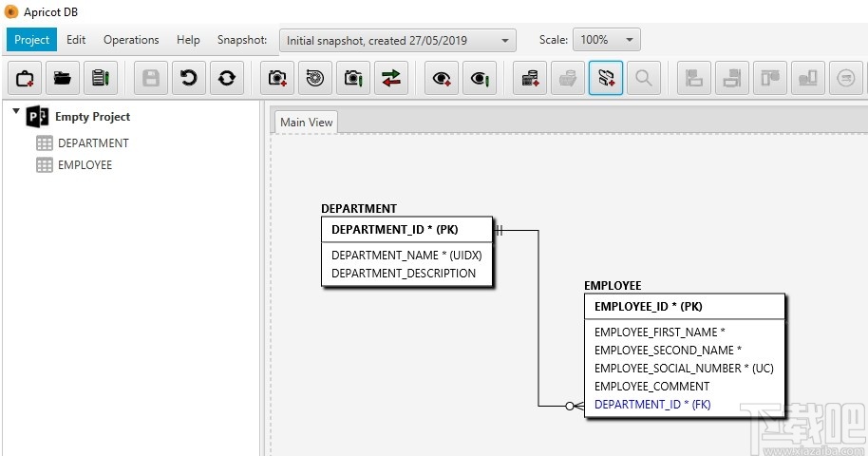Undo the last change
The width and height of the screenshot is (868, 456).
tap(189, 78)
